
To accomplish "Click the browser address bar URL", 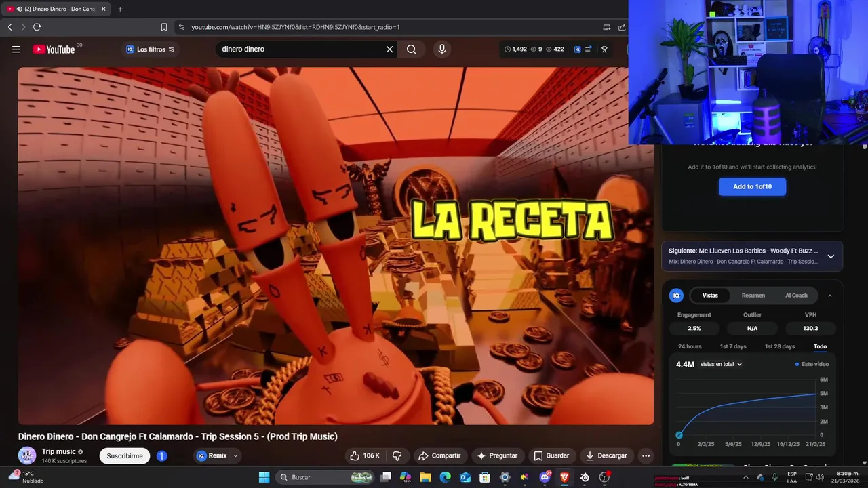I will 296,27.
